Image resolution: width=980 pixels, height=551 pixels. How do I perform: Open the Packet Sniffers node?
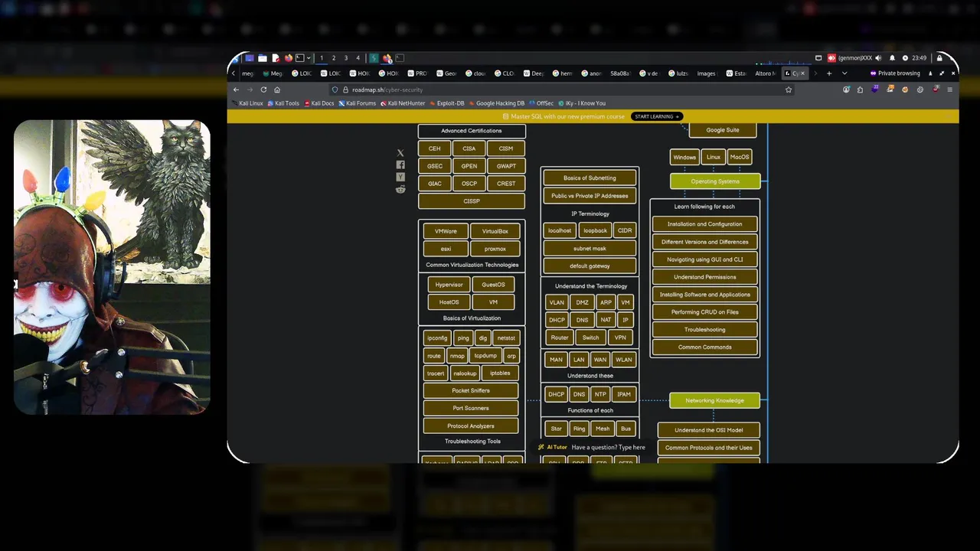[471, 391]
